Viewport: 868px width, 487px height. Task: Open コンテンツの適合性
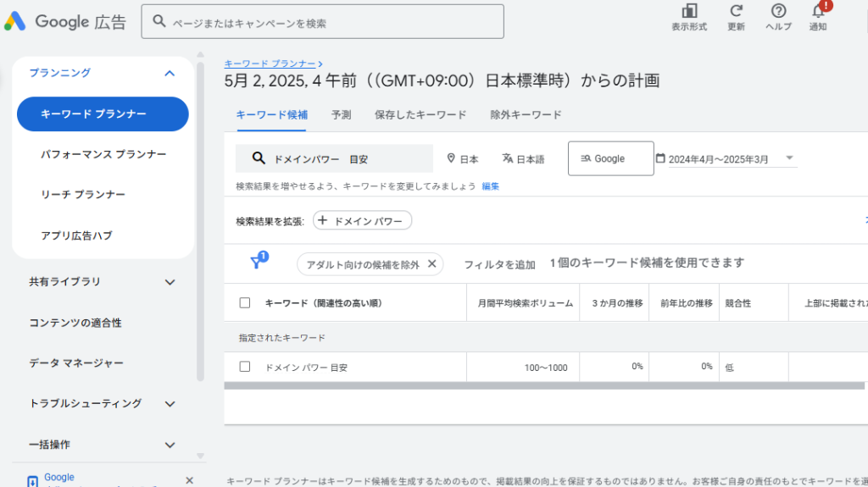click(75, 323)
